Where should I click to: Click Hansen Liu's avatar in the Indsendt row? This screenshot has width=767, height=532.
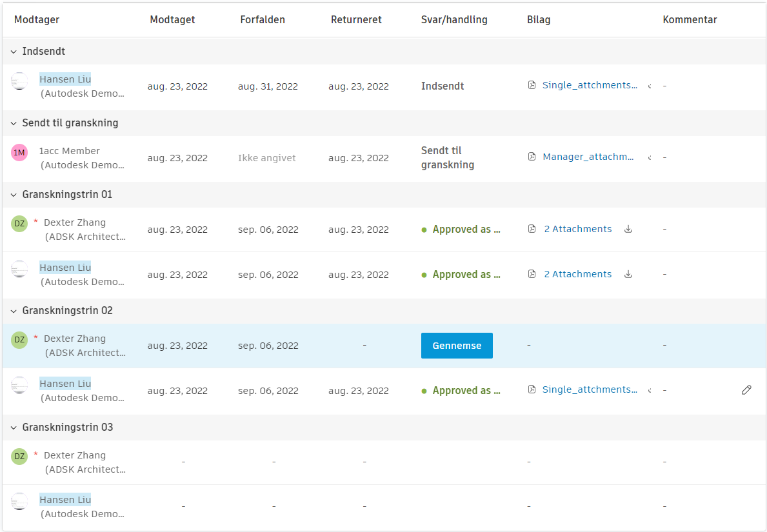point(19,81)
